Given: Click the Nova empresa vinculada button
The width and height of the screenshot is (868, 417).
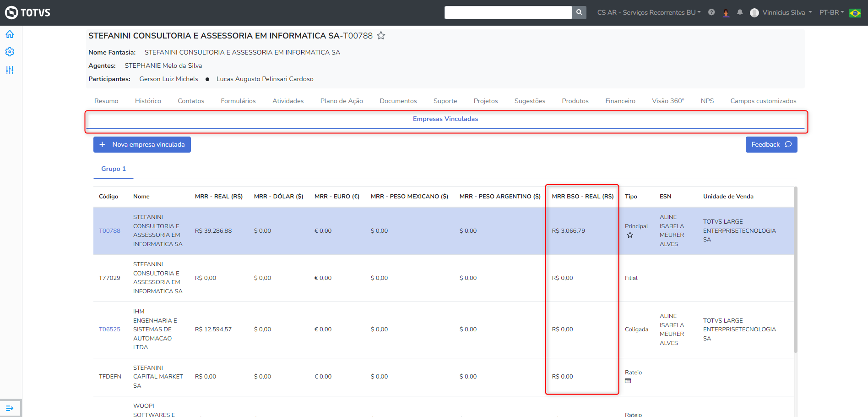Looking at the screenshot, I should pos(142,144).
